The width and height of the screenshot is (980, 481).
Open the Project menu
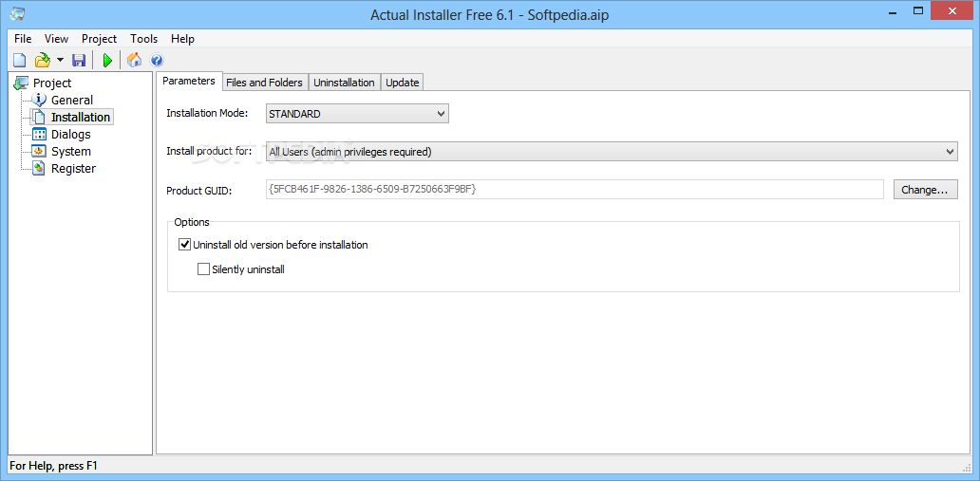pos(99,39)
